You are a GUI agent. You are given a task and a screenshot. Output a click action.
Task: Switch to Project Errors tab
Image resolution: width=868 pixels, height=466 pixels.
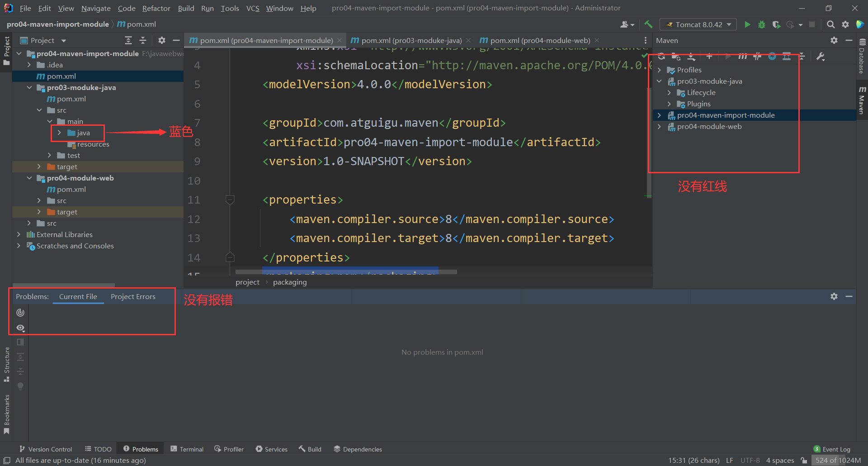[x=133, y=296]
